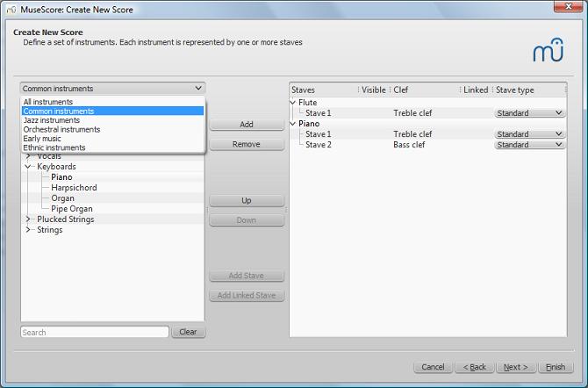Click the MuseScore logo icon
Viewport: 588px width, 388px height.
pos(549,50)
